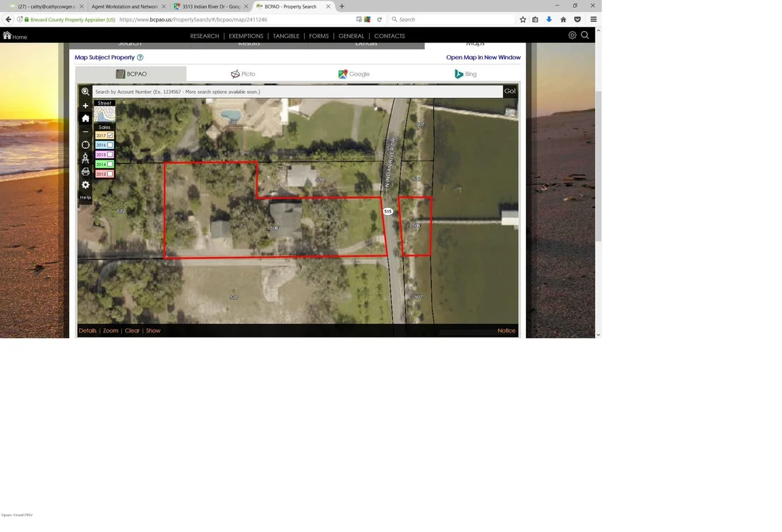
Task: Uncheck the 2017 sales checkbox
Action: (x=110, y=135)
